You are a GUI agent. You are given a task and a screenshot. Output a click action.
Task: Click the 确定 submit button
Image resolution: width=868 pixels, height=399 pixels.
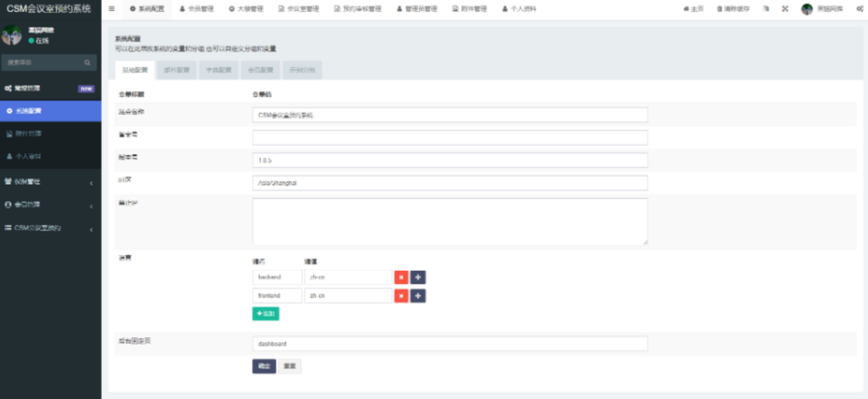point(264,366)
